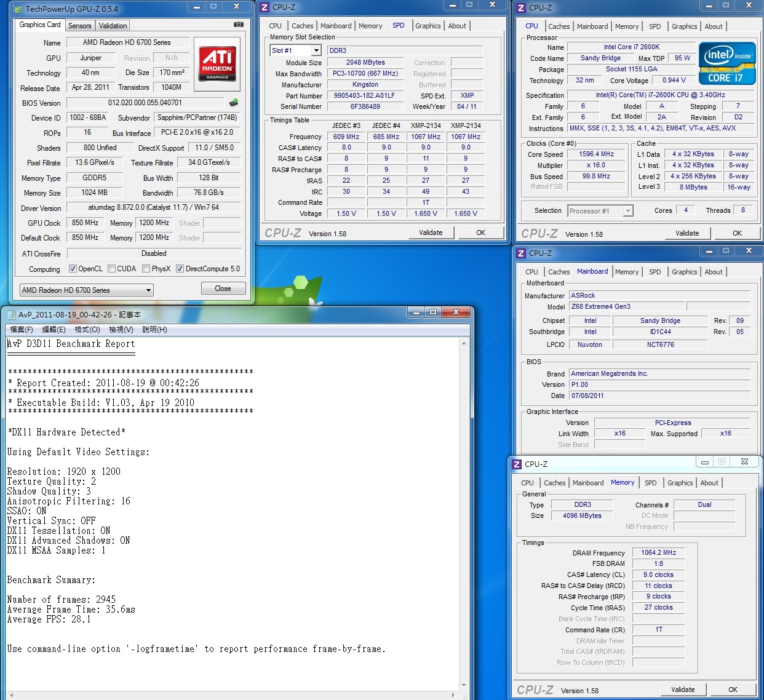The image size is (764, 700).
Task: Click the Manufacturer value Kingston
Action: 365,85
